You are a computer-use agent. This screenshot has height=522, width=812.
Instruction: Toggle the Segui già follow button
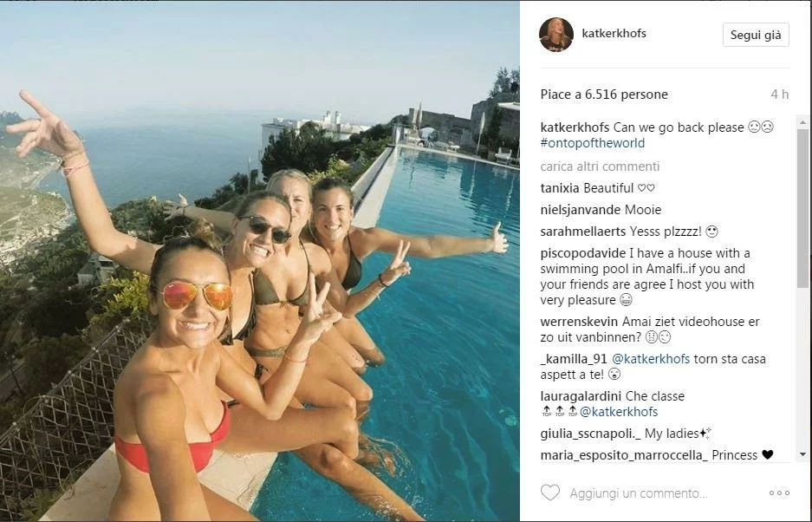755,35
